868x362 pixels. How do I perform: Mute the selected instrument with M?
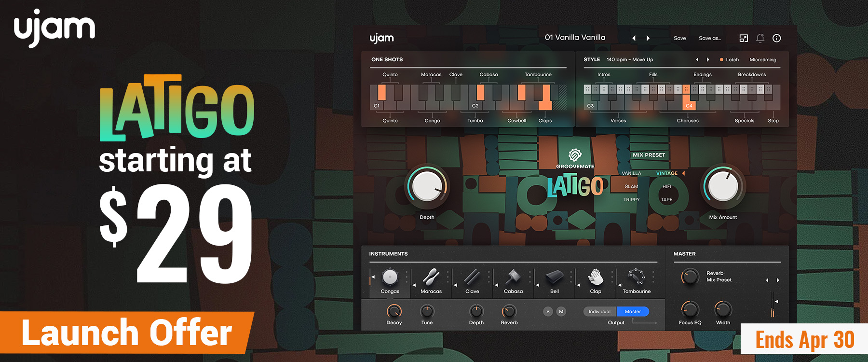561,312
